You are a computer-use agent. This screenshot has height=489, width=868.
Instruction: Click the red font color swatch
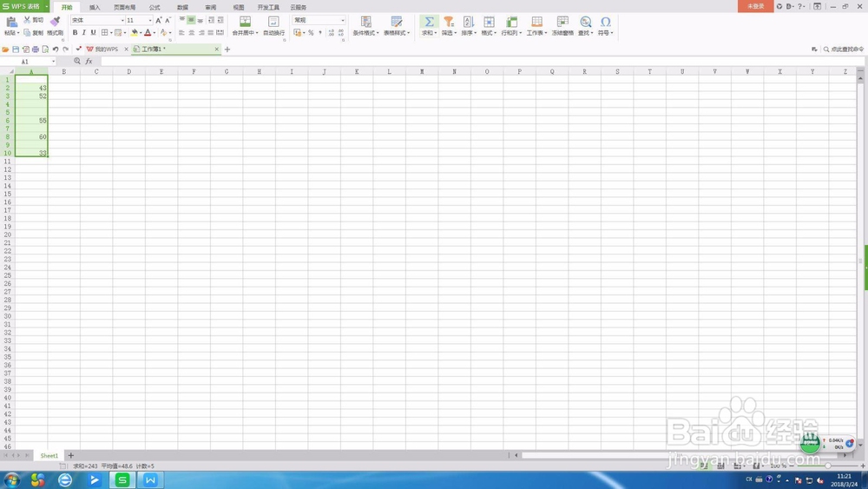[x=148, y=33]
